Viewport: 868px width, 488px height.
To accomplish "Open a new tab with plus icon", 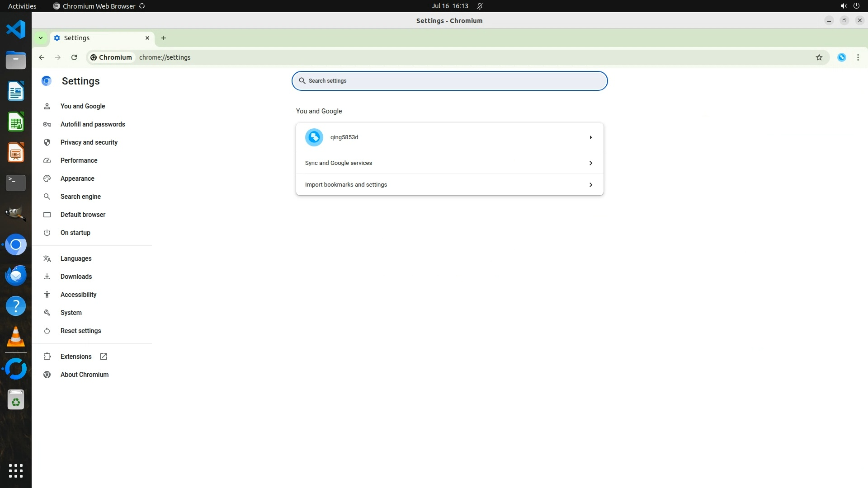I will [x=164, y=38].
